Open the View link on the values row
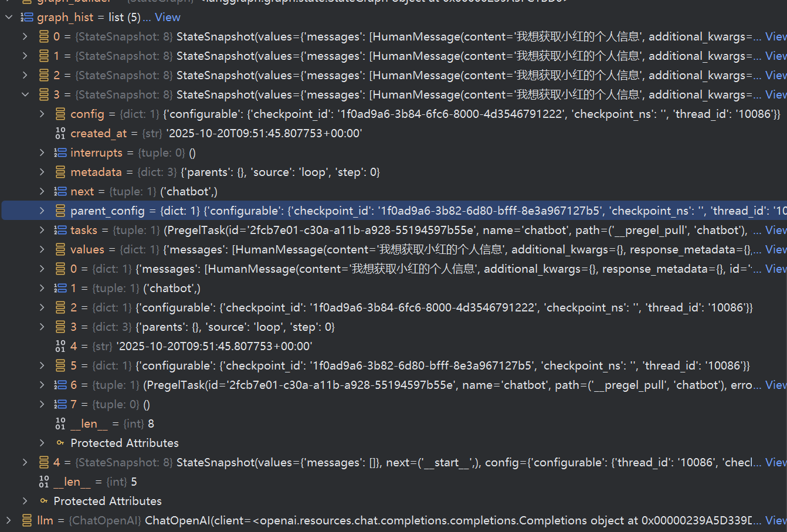This screenshot has height=532, width=787. point(775,249)
